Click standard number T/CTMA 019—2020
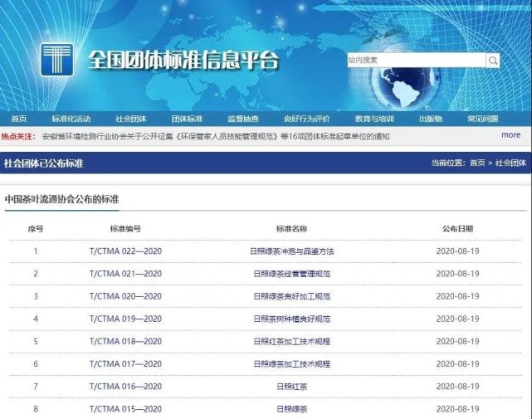The image size is (532, 419). (x=125, y=319)
